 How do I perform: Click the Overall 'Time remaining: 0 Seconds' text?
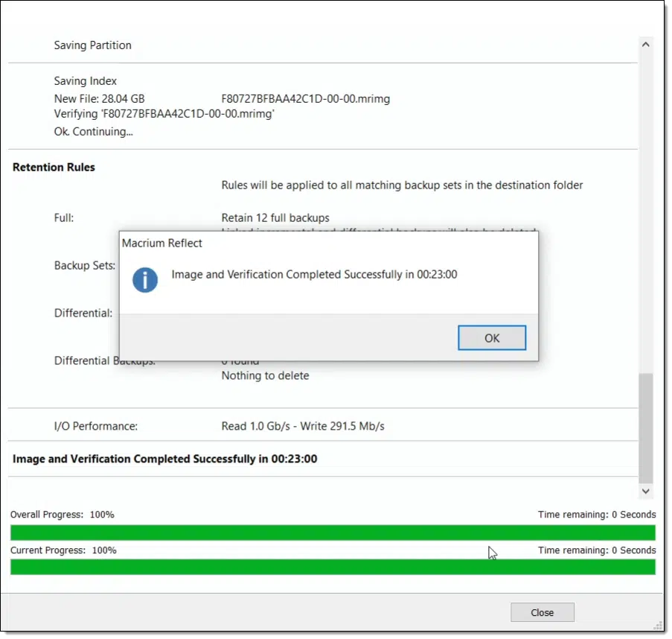597,515
